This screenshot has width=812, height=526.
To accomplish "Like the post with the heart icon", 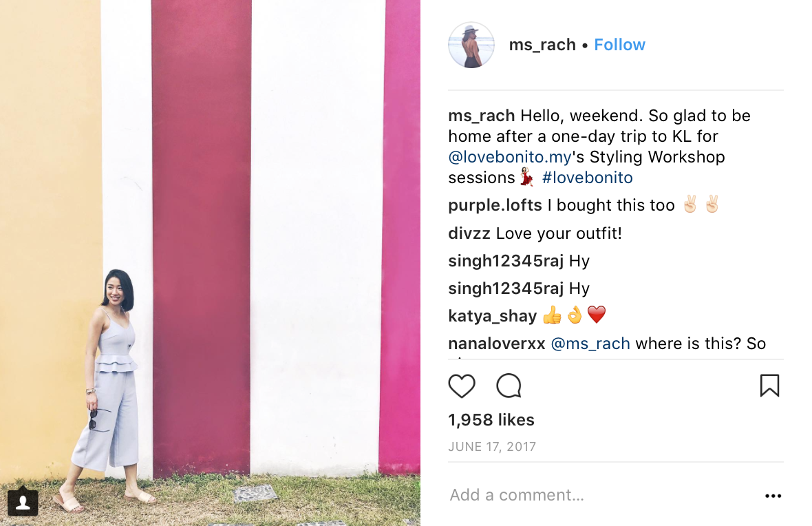I will pos(462,386).
